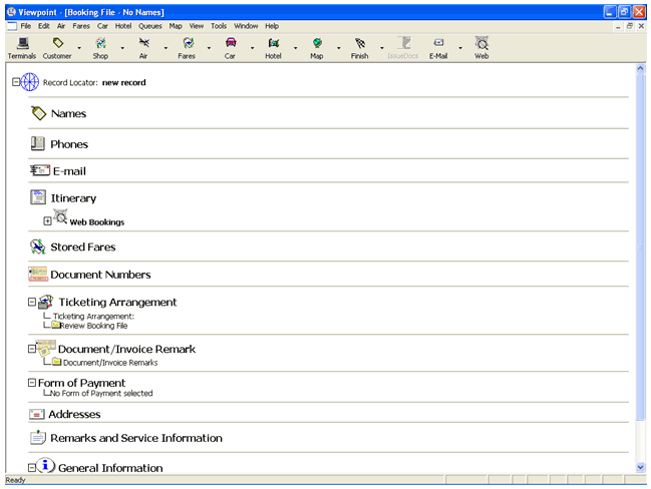The width and height of the screenshot is (651, 489).
Task: Click the Map globe toolbar icon
Action: pyautogui.click(x=317, y=43)
